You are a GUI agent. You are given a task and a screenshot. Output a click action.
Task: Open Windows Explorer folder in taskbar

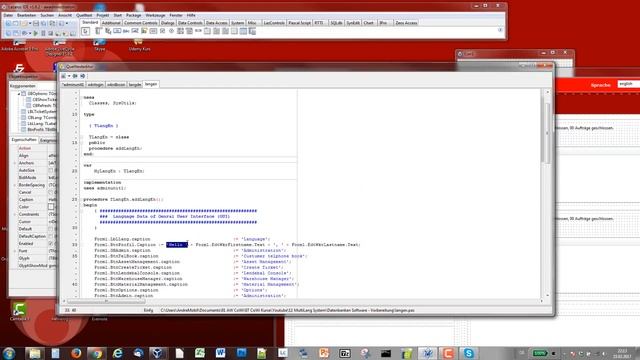(x=35, y=353)
